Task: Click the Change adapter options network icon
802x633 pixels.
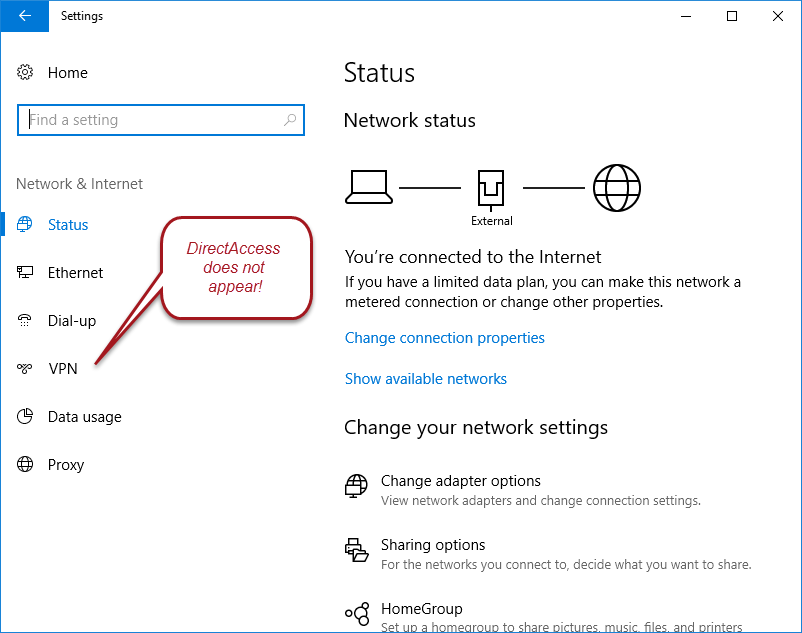Action: pos(356,486)
